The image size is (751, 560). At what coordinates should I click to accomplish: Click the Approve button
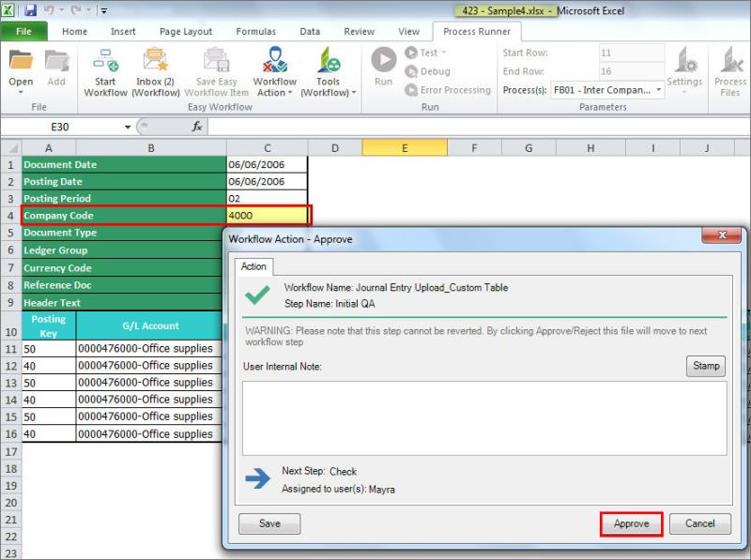click(631, 523)
